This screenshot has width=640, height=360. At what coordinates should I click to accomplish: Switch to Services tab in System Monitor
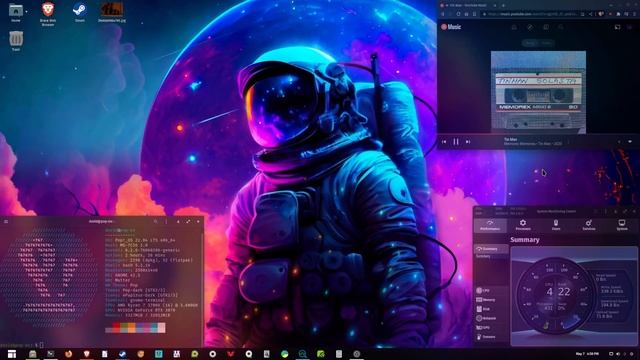[x=589, y=225]
